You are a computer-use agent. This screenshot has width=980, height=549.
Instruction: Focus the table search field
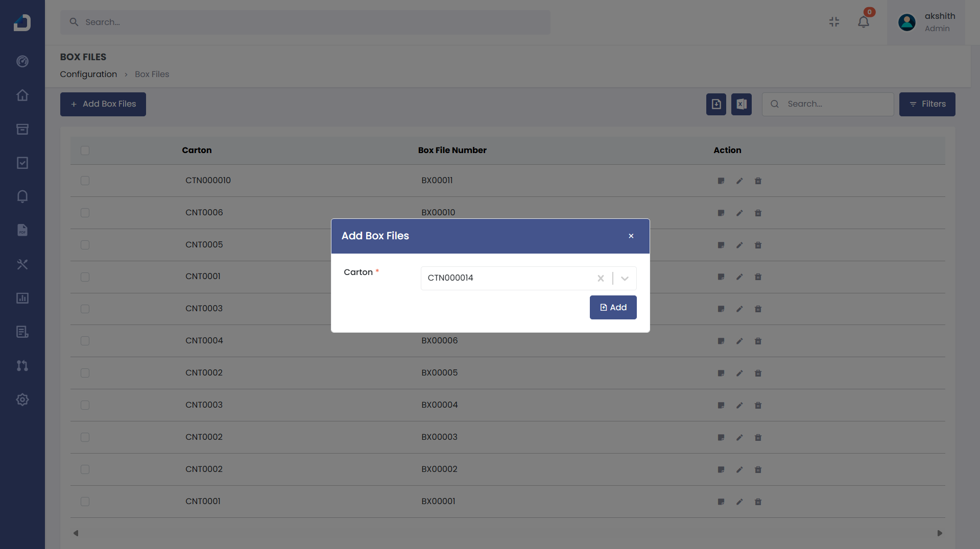click(828, 104)
